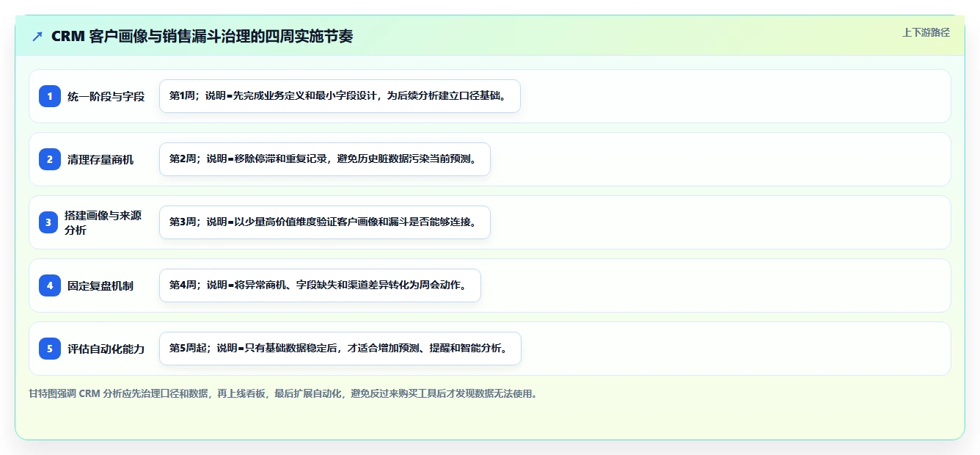Select the step label 清理存量商机

pos(100,159)
